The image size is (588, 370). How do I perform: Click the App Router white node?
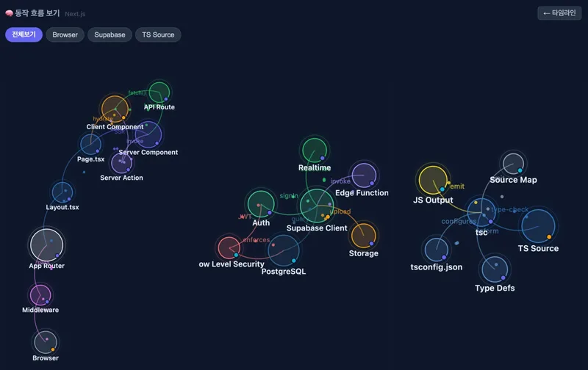point(46,245)
